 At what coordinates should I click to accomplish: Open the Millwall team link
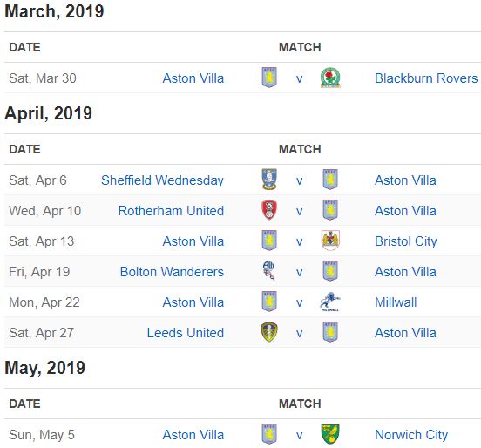tap(396, 302)
